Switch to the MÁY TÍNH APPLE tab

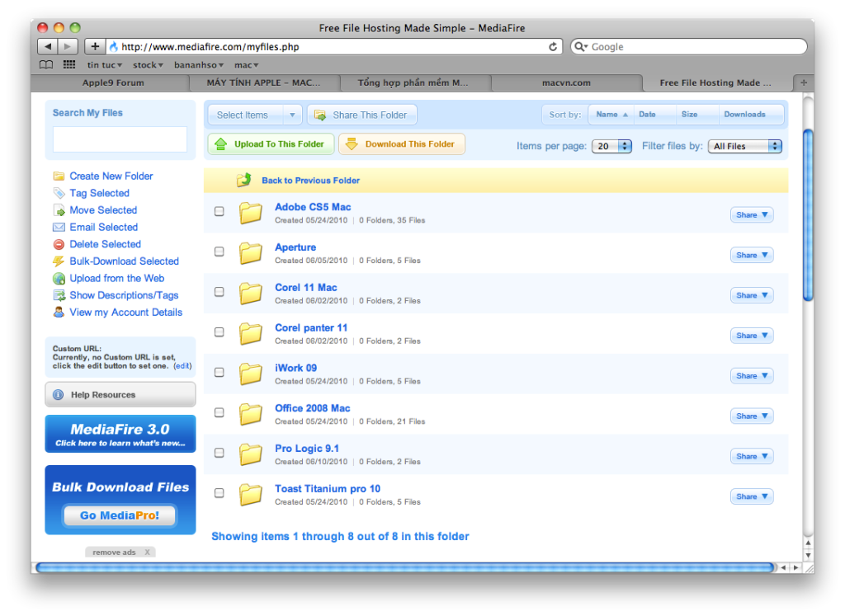(x=263, y=83)
